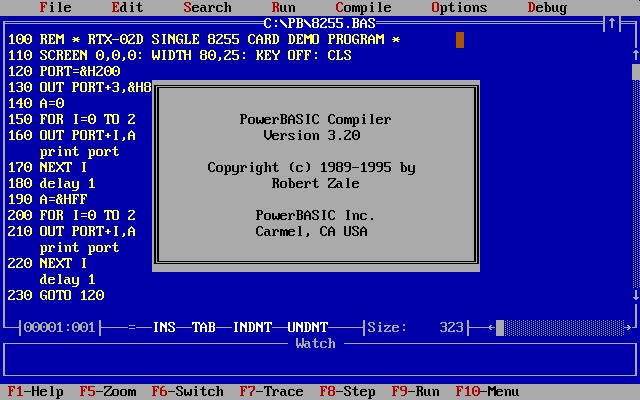Toggle the INS insert mode indicator

tap(164, 327)
